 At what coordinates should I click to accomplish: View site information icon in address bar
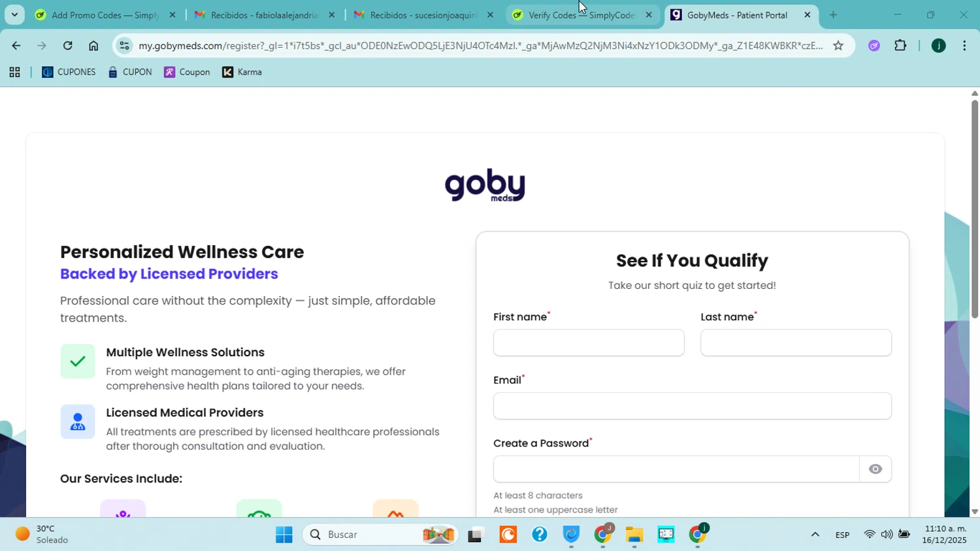(x=124, y=46)
